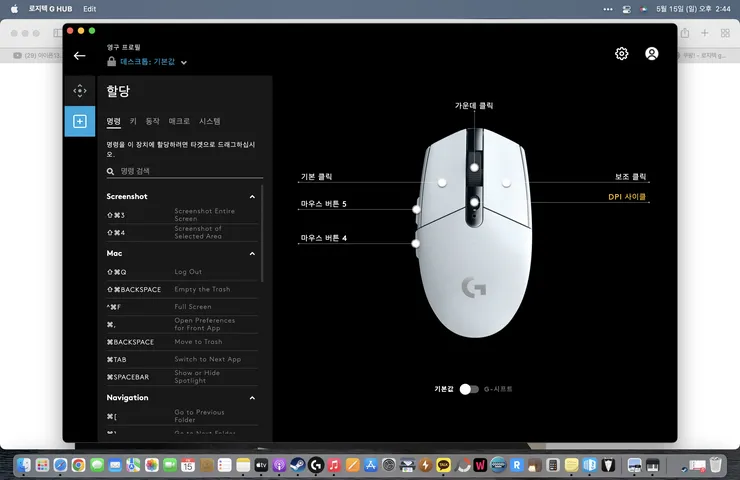Click the 마우스 버튼 4 label
The height and width of the screenshot is (480, 740).
tap(323, 238)
